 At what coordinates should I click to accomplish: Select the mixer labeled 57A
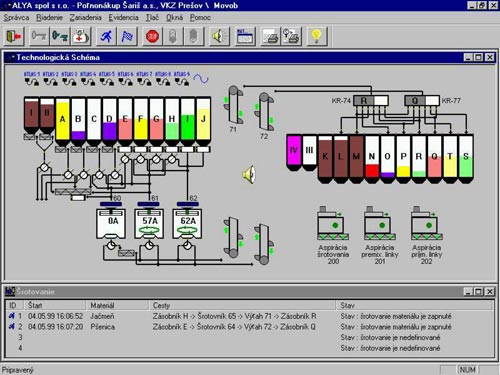(149, 223)
